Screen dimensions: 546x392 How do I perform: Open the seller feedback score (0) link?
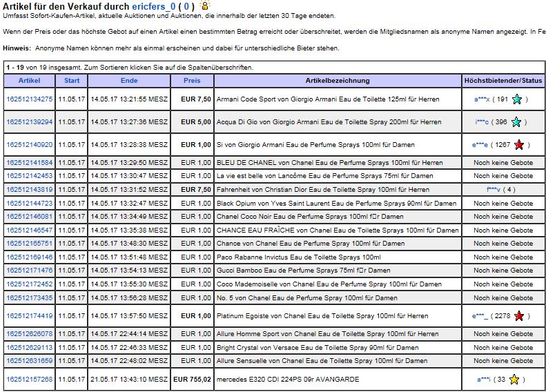pos(186,6)
